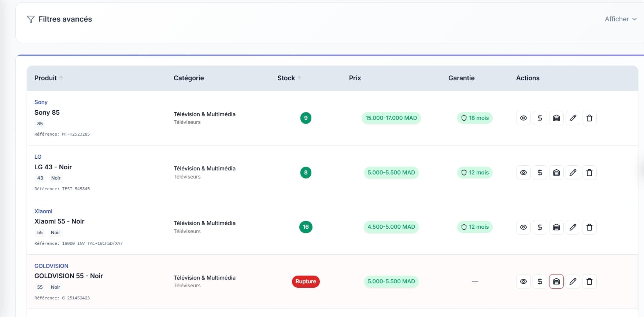The height and width of the screenshot is (317, 644).
Task: Click the Actions column header
Action: coord(528,78)
